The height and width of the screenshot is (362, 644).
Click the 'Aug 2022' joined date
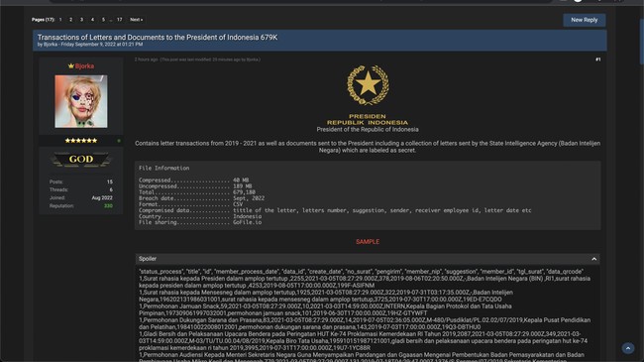(x=102, y=198)
